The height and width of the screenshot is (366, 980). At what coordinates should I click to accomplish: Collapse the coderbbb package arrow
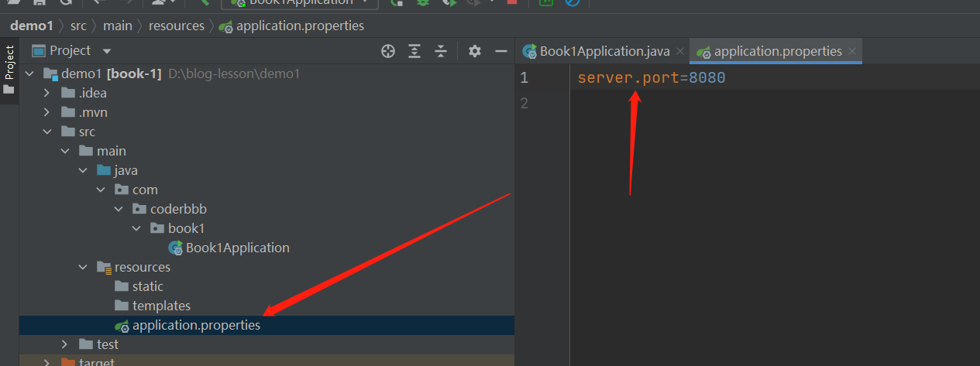point(119,209)
